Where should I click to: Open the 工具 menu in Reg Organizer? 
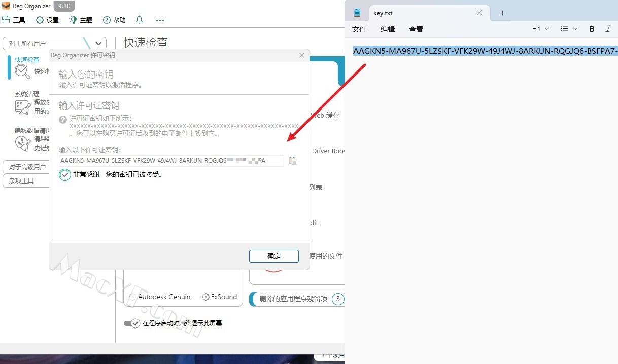(x=14, y=20)
